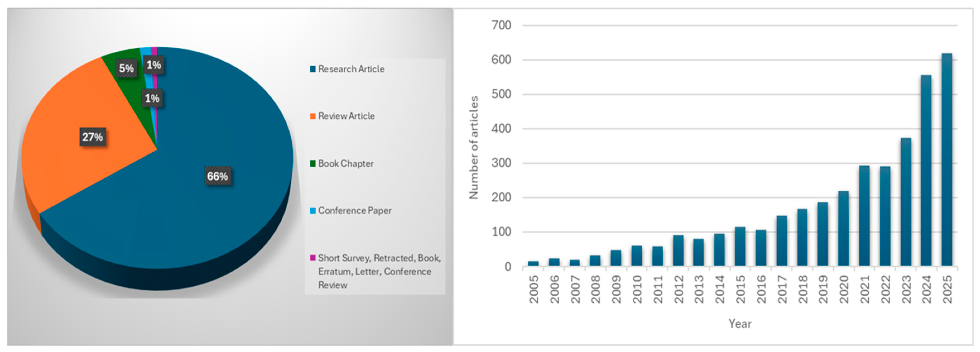Select the 27% pie data label
The height and width of the screenshot is (352, 980).
pyautogui.click(x=92, y=137)
